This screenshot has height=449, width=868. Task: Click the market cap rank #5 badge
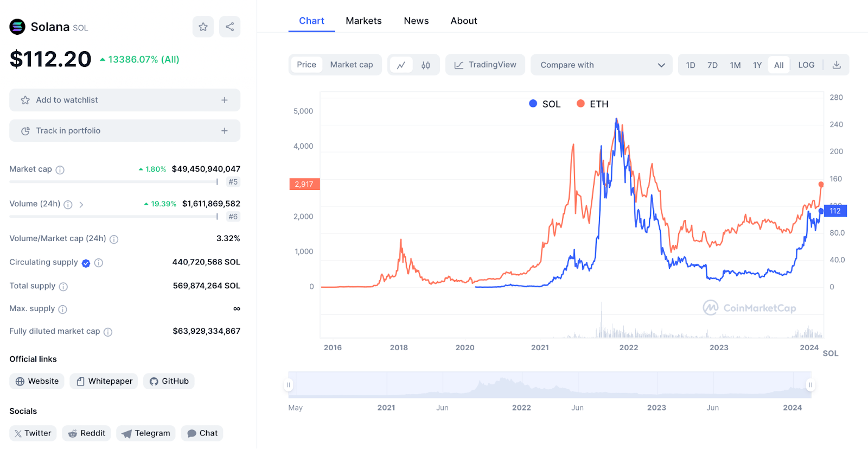coord(233,182)
